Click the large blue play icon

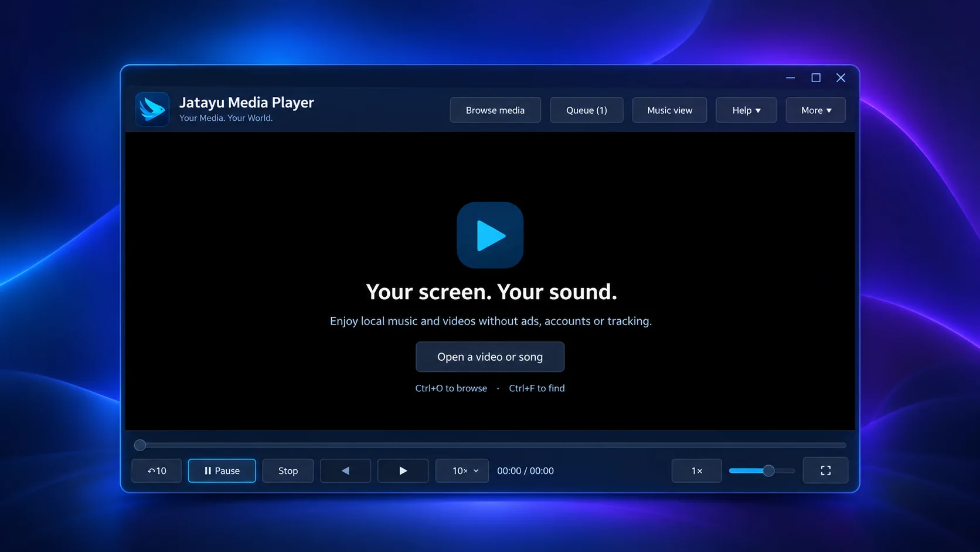(x=490, y=235)
